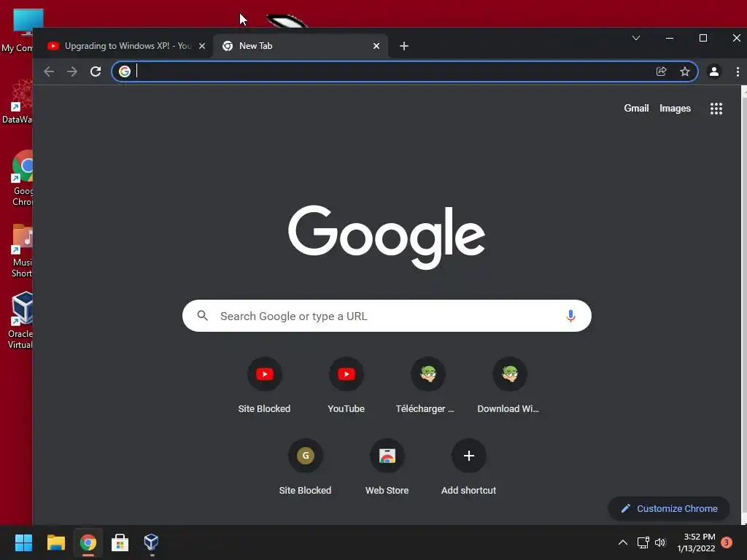Click the Google icon in address bar
The width and height of the screenshot is (747, 560).
124,71
